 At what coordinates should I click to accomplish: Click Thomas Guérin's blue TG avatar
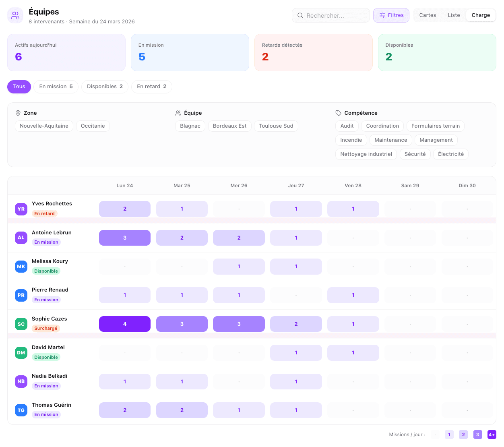click(21, 410)
